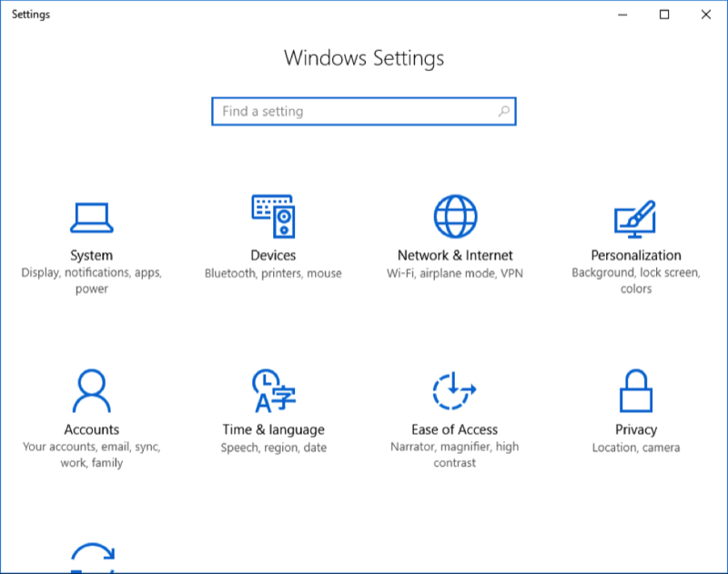Open the Time & language clock icon
Image resolution: width=728 pixels, height=574 pixels.
pos(274,391)
